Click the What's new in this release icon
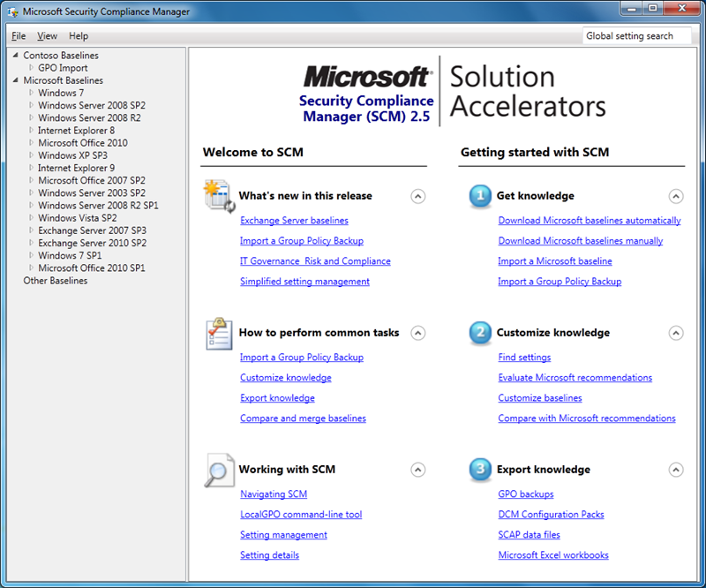Screen dimensions: 706x588 click(219, 196)
